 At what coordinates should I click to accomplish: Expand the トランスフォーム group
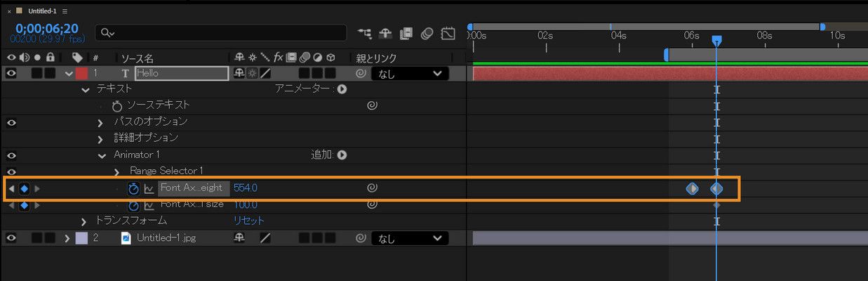(84, 221)
